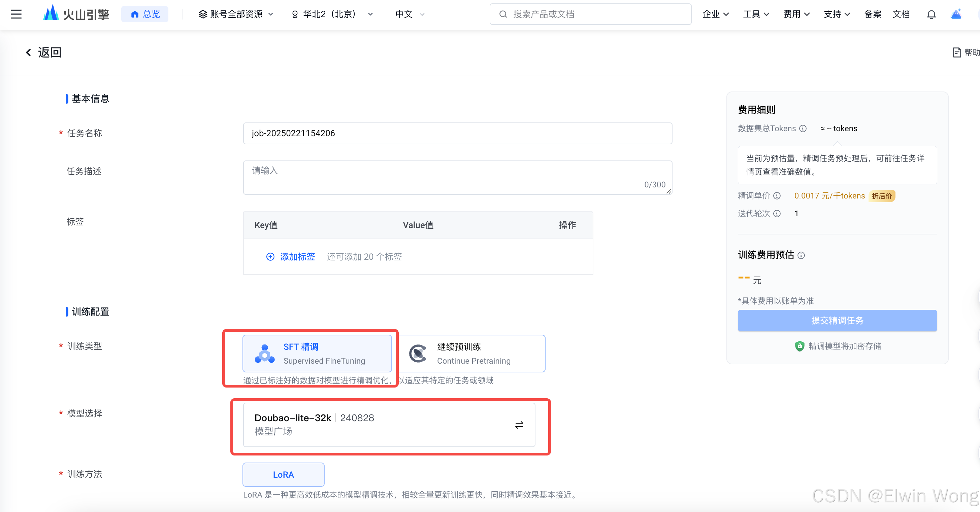Click the 帮助 document icon
This screenshot has width=980, height=512.
[956, 52]
